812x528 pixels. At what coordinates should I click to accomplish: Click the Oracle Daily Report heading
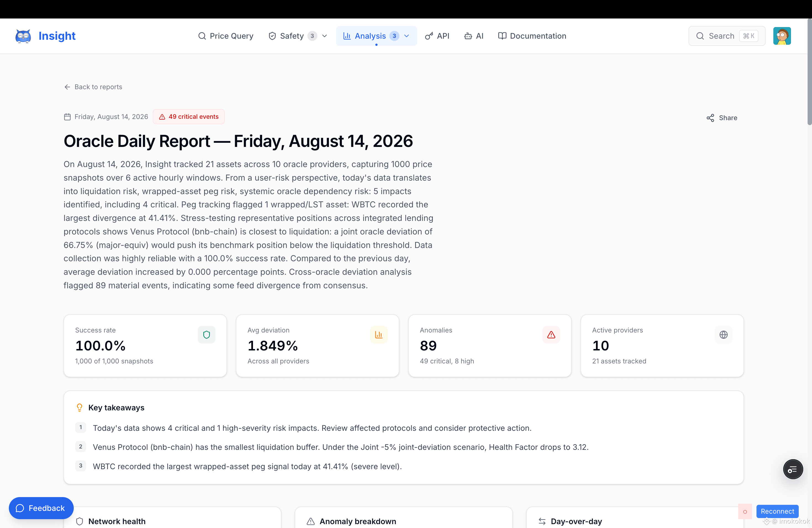click(238, 141)
